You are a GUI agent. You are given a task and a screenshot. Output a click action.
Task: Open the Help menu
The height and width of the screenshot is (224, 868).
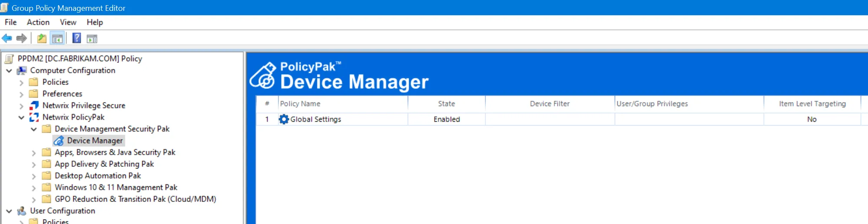(x=95, y=22)
